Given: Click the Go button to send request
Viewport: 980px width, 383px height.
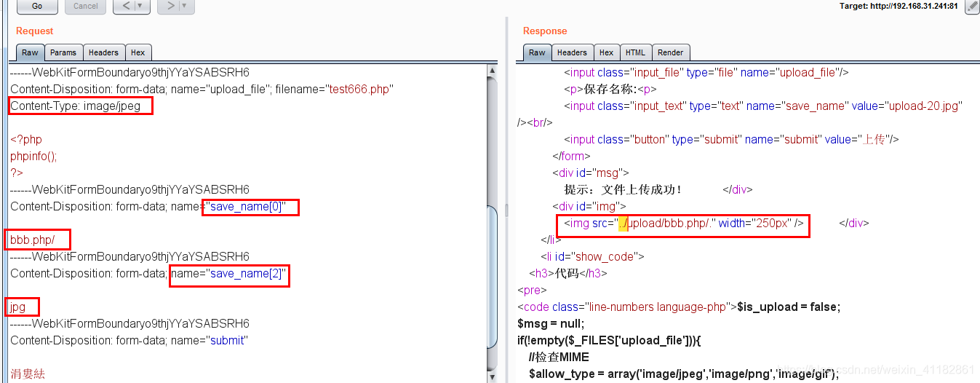Looking at the screenshot, I should (36, 7).
